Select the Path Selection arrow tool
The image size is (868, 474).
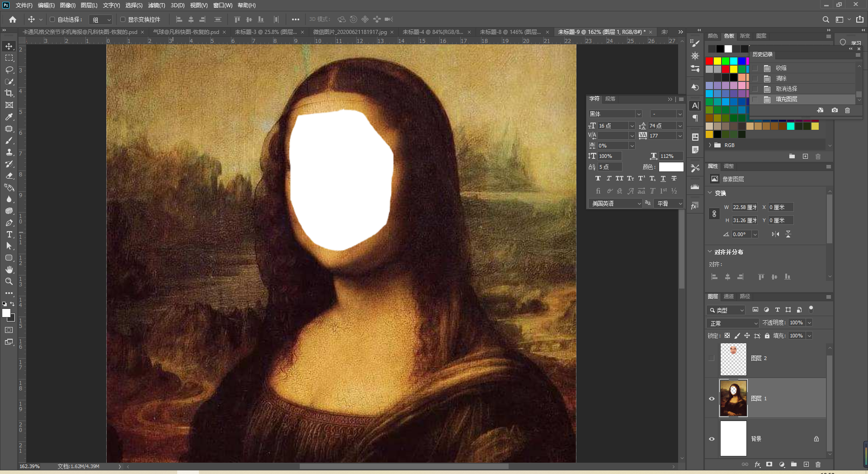click(9, 246)
